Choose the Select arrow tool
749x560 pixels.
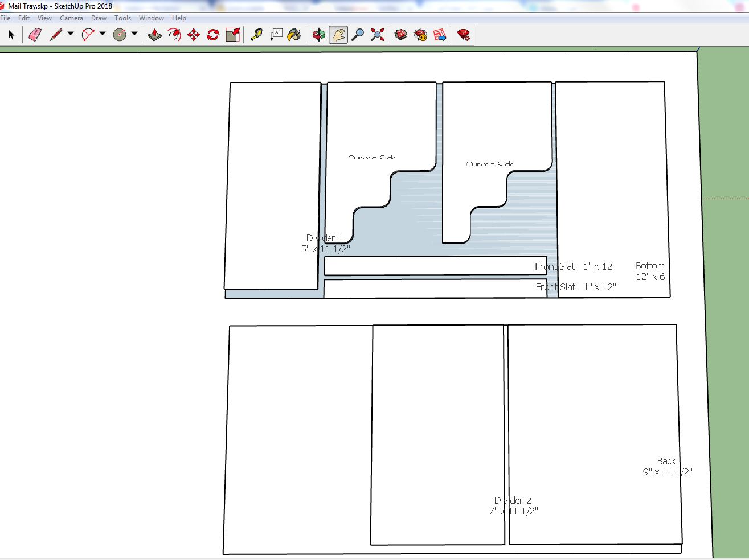tap(11, 35)
